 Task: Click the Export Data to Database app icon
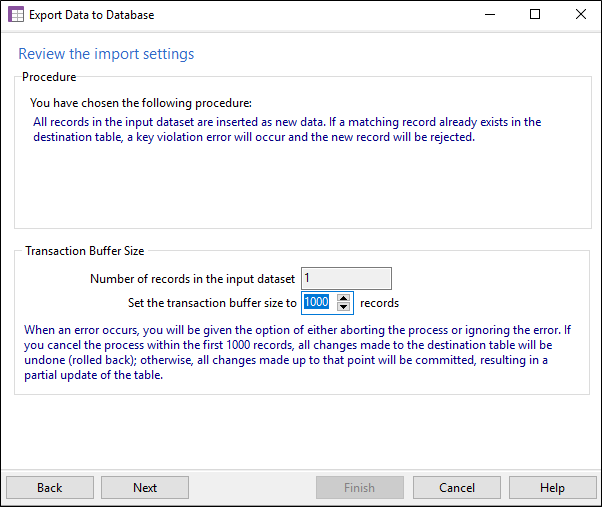coord(16,15)
